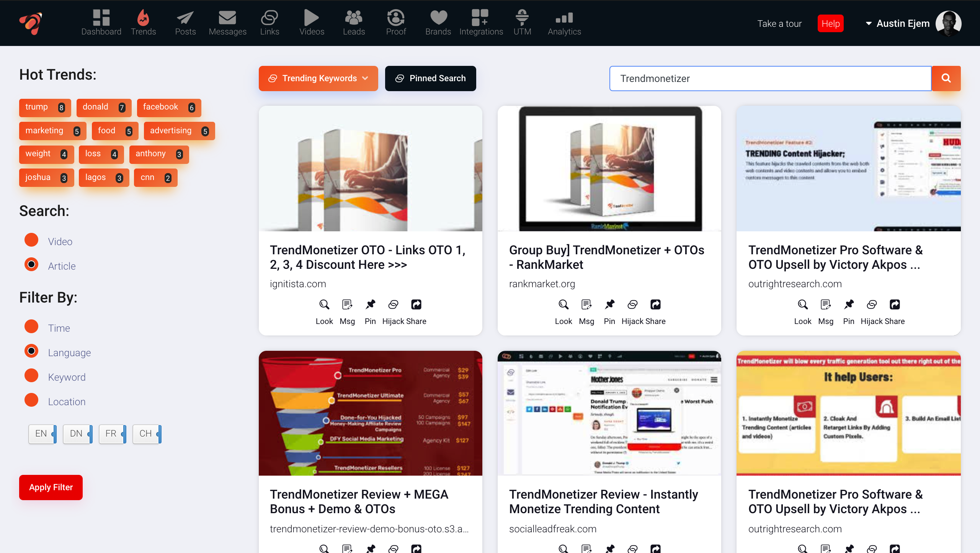Click Share icon on rankmarket.org card
This screenshot has width=980, height=553.
655,305
